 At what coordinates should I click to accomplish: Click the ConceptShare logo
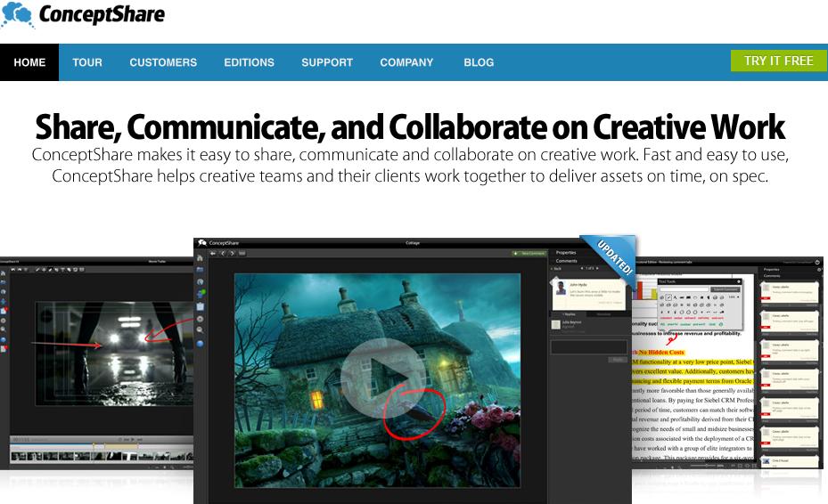coord(83,15)
